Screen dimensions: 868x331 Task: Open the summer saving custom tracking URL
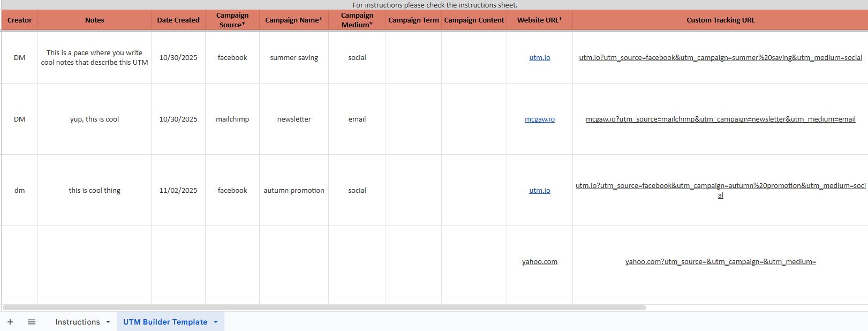720,58
